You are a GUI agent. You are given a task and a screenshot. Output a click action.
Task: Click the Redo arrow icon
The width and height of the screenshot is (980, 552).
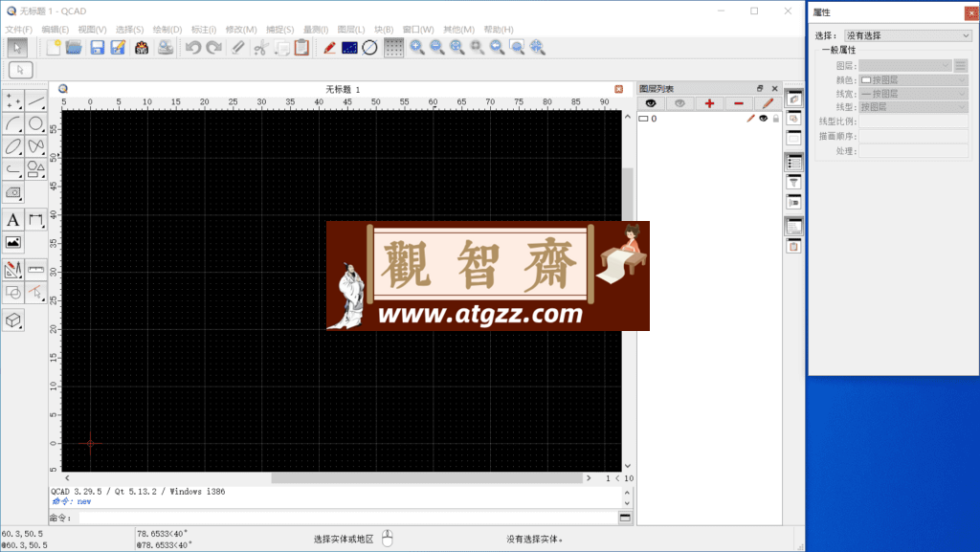(x=213, y=48)
